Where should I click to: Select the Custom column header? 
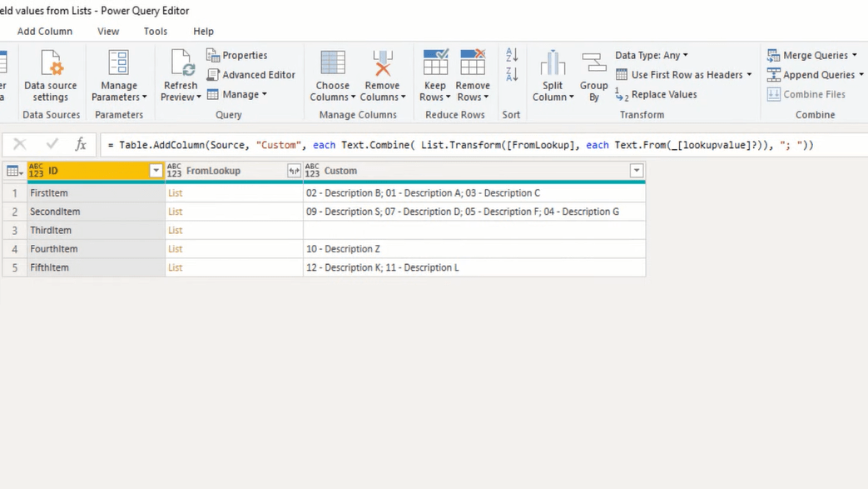tap(474, 171)
